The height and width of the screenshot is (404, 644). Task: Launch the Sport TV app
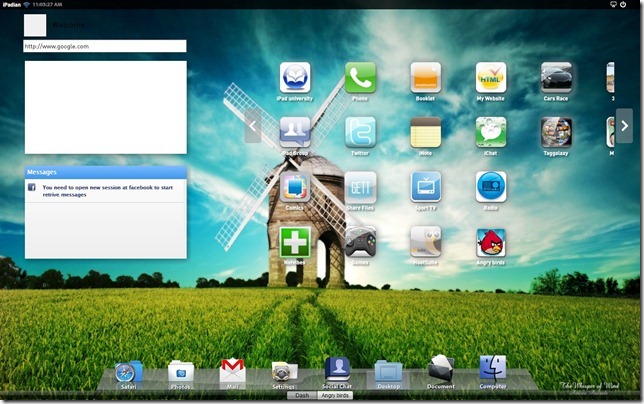(x=426, y=187)
